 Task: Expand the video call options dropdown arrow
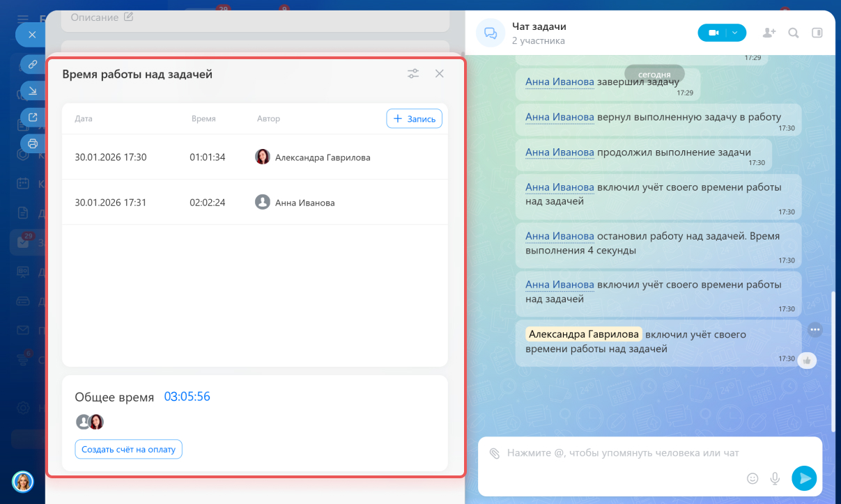[736, 33]
